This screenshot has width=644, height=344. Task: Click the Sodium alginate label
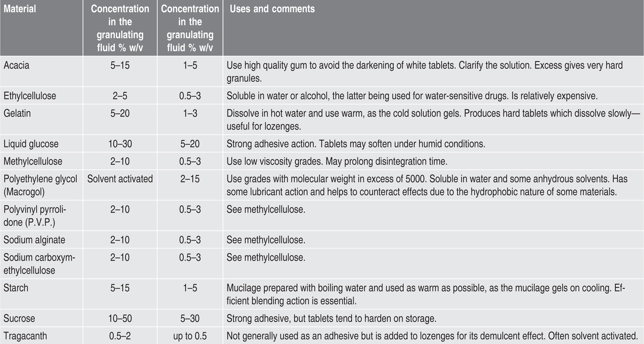coord(34,240)
